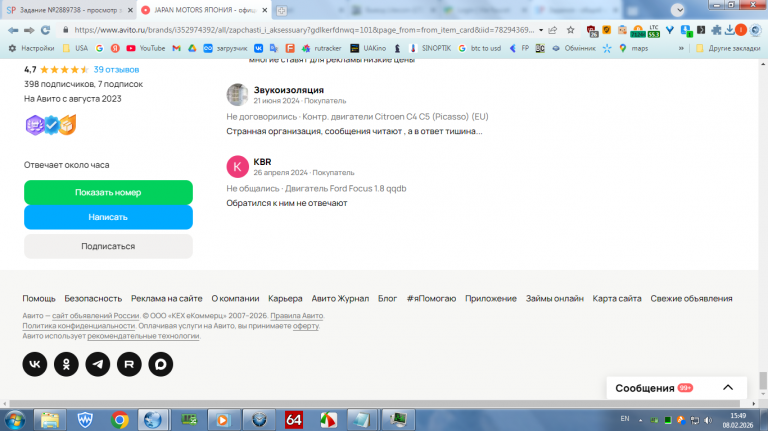Open the Yandex bookmark icon
Viewport: 768px width, 431px height.
point(115,48)
